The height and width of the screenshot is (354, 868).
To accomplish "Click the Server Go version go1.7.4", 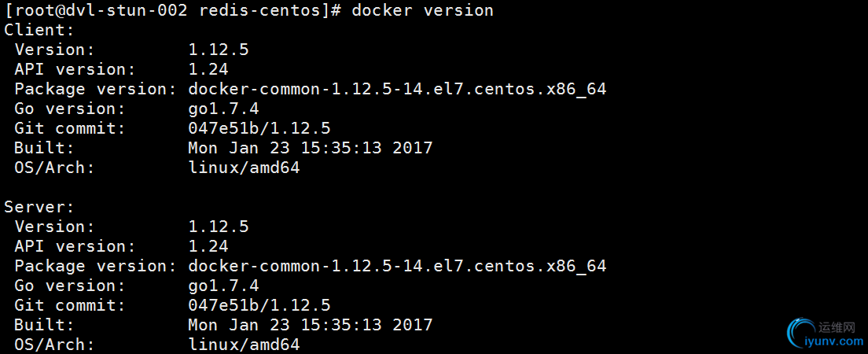I will tap(223, 286).
